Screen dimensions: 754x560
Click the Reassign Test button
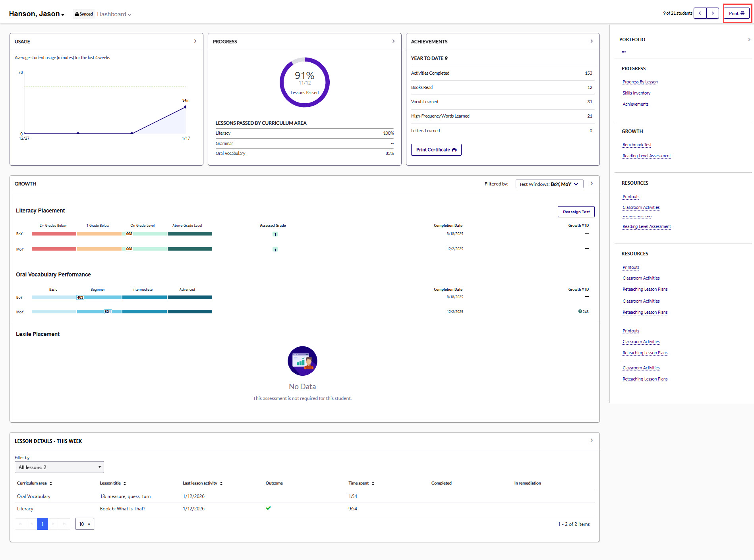576,211
